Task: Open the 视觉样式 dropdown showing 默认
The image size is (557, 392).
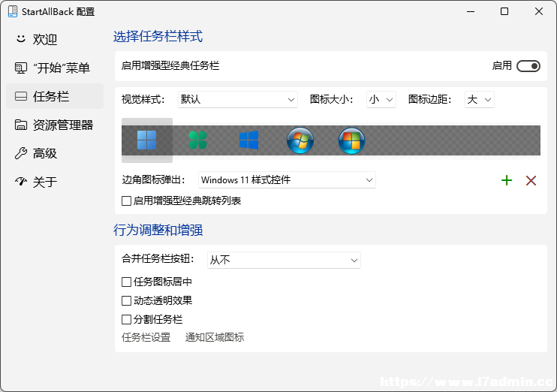Action: pyautogui.click(x=238, y=100)
